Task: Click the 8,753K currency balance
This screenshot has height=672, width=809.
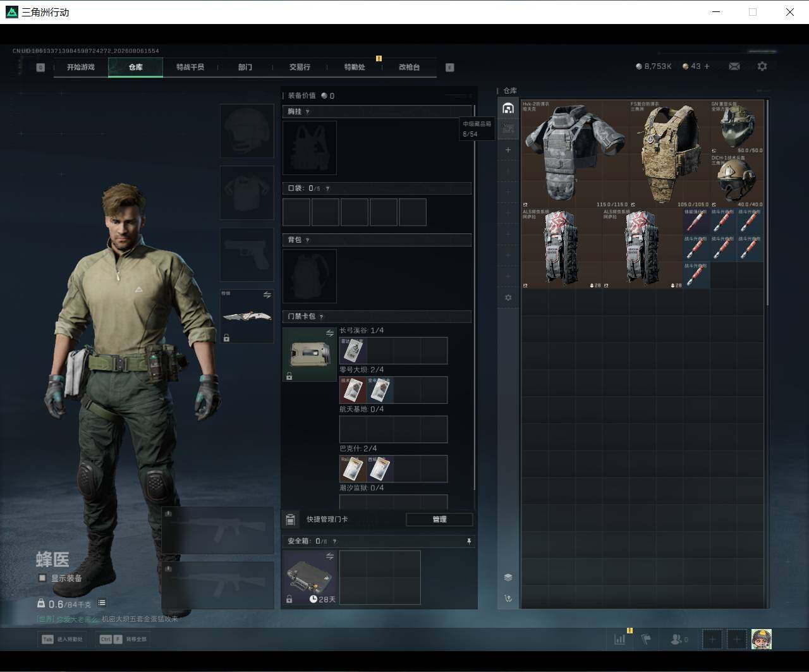Action: click(654, 66)
